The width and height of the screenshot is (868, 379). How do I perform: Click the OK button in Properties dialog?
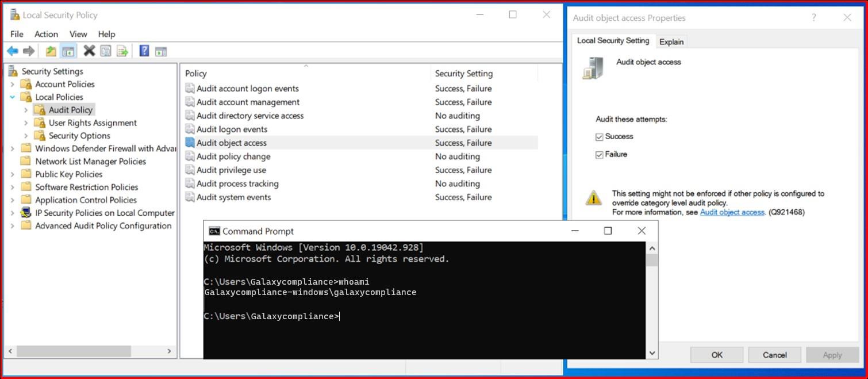(x=716, y=355)
